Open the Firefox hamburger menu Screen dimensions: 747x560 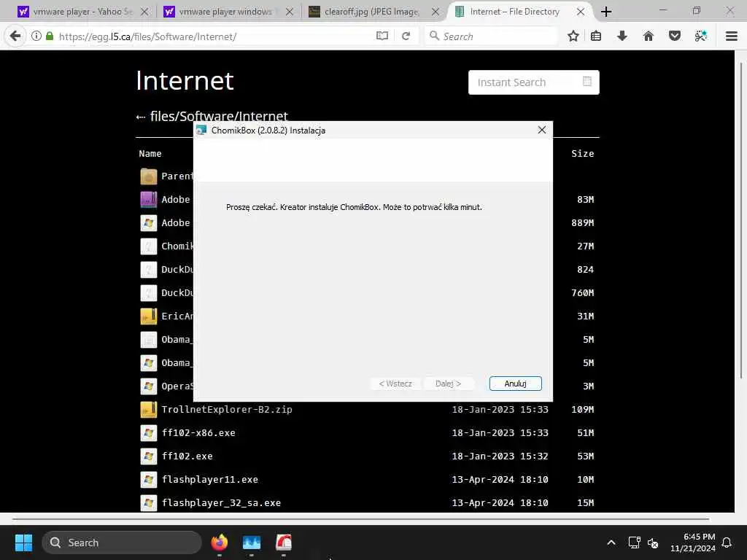coord(732,36)
